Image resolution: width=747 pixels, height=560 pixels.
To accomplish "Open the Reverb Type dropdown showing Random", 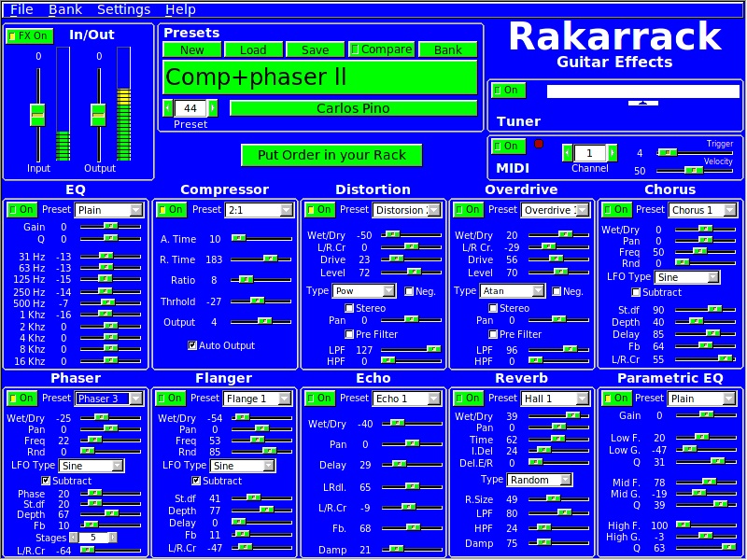I will tap(540, 480).
